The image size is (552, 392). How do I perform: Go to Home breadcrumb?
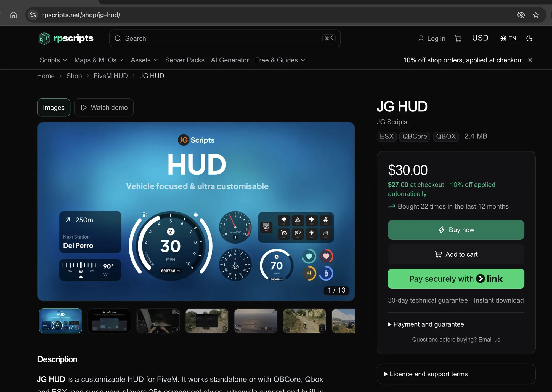click(46, 76)
